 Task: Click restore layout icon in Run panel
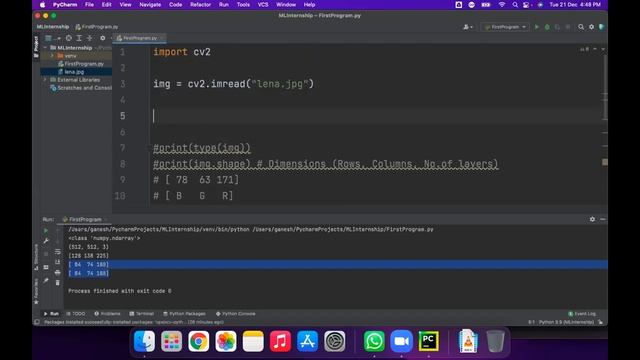click(46, 267)
